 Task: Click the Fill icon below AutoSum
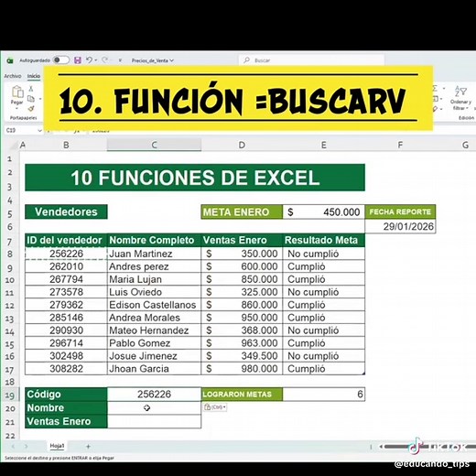coord(436,99)
